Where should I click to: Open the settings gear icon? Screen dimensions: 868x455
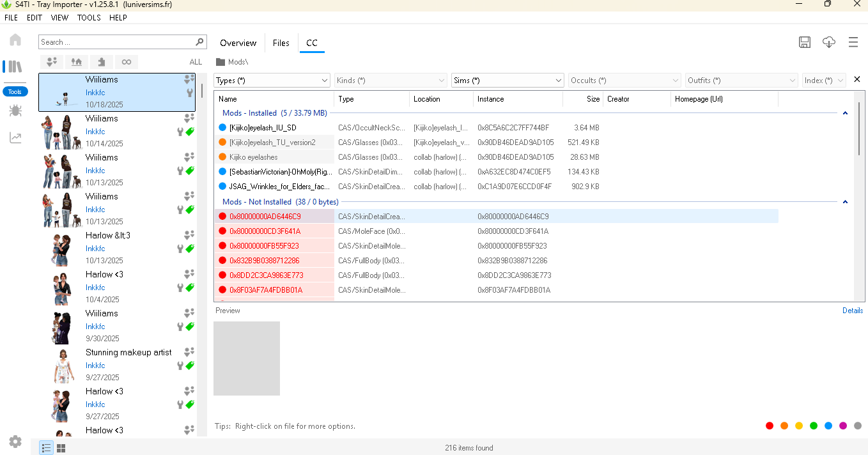(x=15, y=442)
